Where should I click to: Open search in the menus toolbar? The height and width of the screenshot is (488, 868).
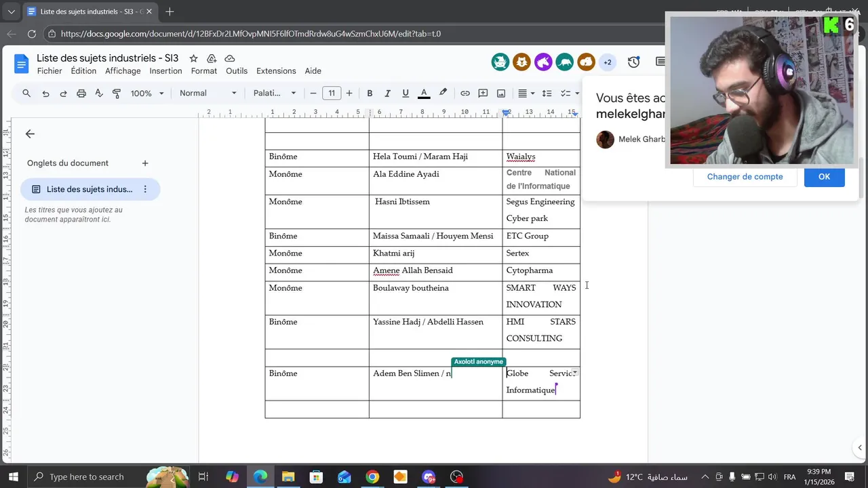click(26, 93)
